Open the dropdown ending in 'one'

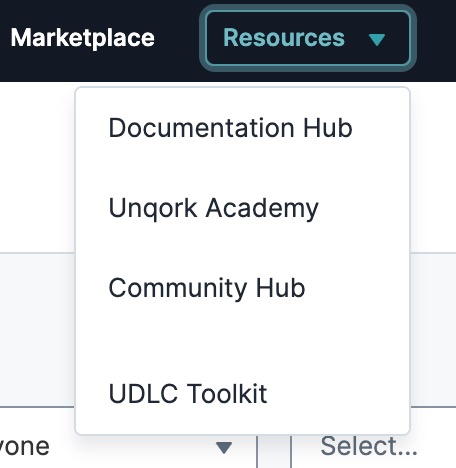point(128,447)
